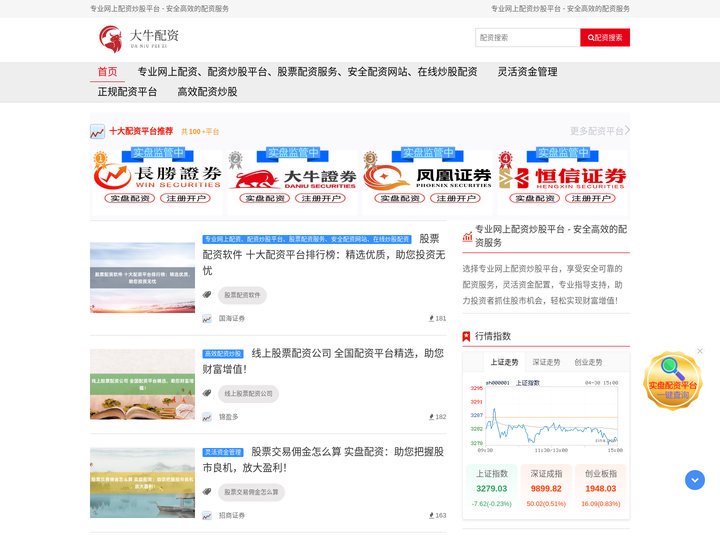The width and height of the screenshot is (720, 540).
Task: Click 注册开户 under 恒信证券
Action: 591,198
